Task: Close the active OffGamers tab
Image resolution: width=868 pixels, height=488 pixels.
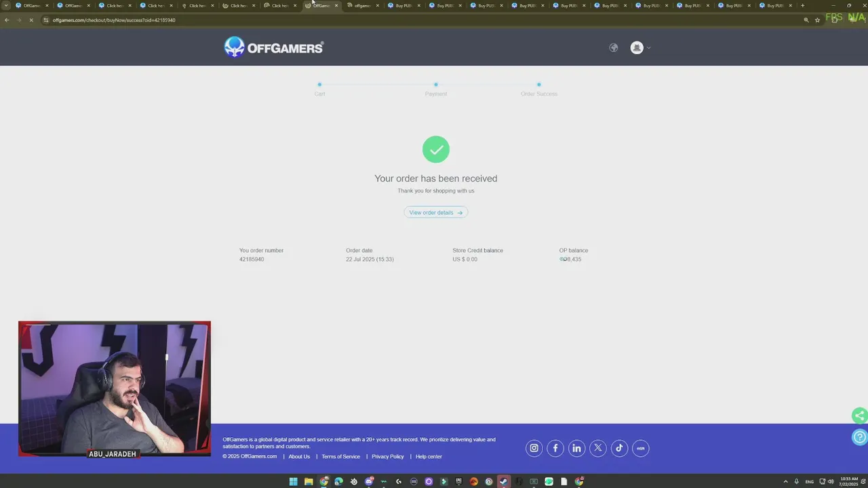Action: click(336, 5)
